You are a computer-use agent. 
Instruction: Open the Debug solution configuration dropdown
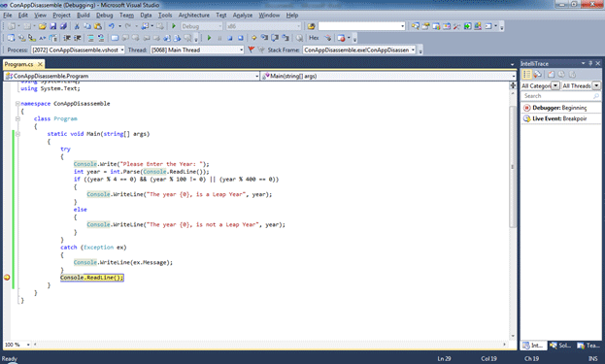coord(219,26)
